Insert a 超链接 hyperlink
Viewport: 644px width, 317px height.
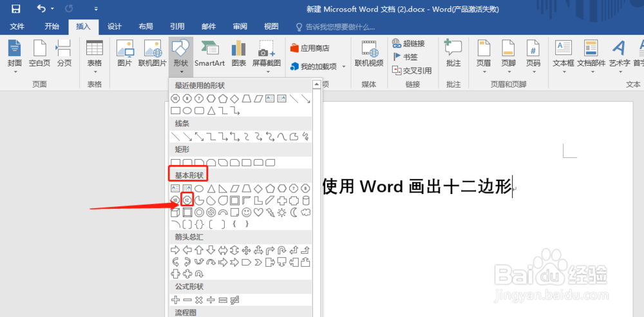pyautogui.click(x=408, y=43)
